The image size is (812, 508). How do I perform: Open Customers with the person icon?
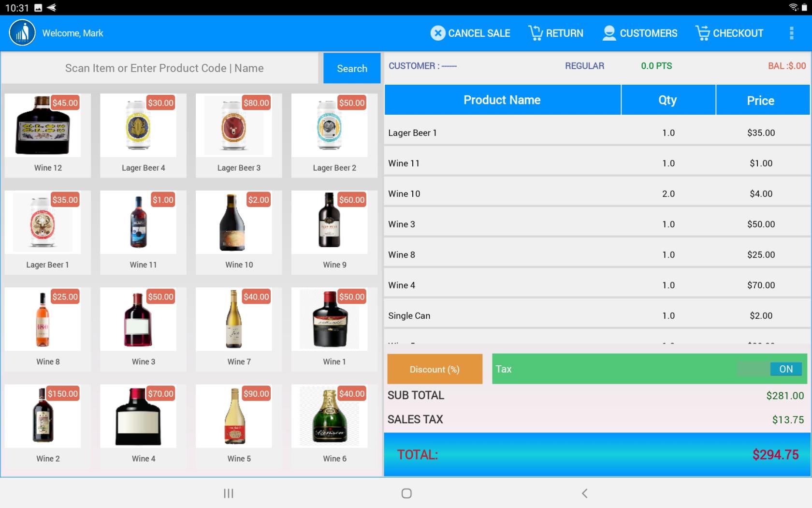(x=609, y=33)
